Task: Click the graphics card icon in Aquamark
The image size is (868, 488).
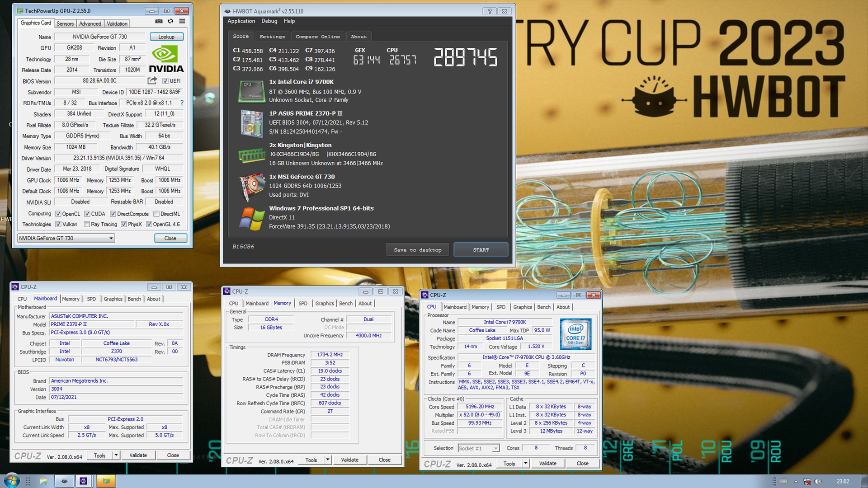Action: point(252,186)
